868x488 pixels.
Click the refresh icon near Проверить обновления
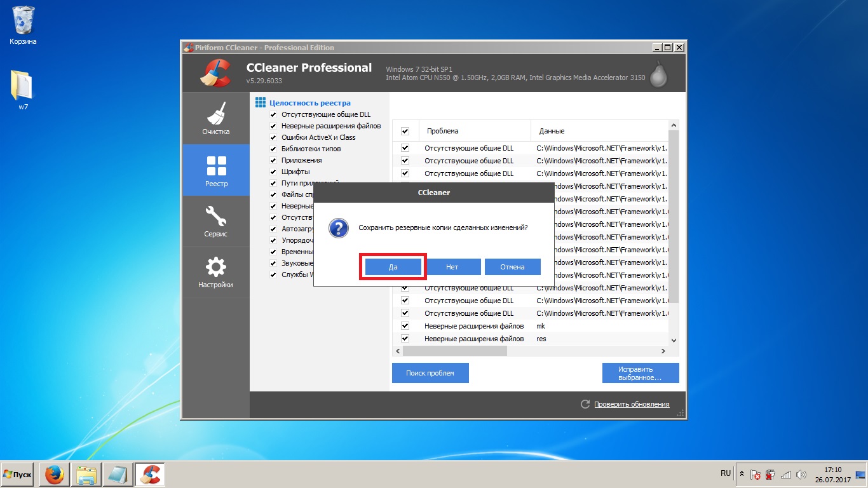coord(585,404)
